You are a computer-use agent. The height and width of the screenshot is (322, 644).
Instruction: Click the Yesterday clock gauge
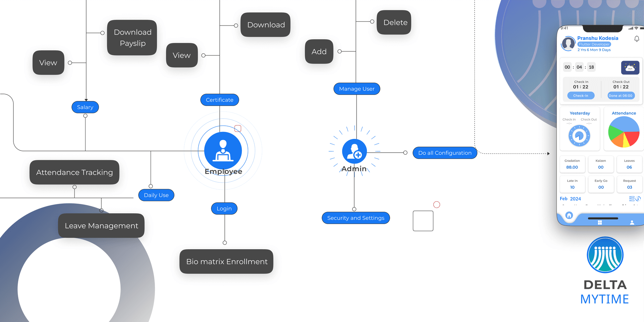click(x=580, y=136)
